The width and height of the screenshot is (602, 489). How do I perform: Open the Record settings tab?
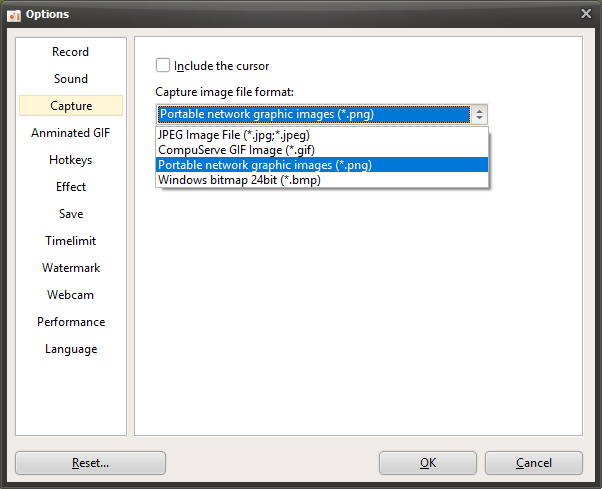tap(71, 52)
